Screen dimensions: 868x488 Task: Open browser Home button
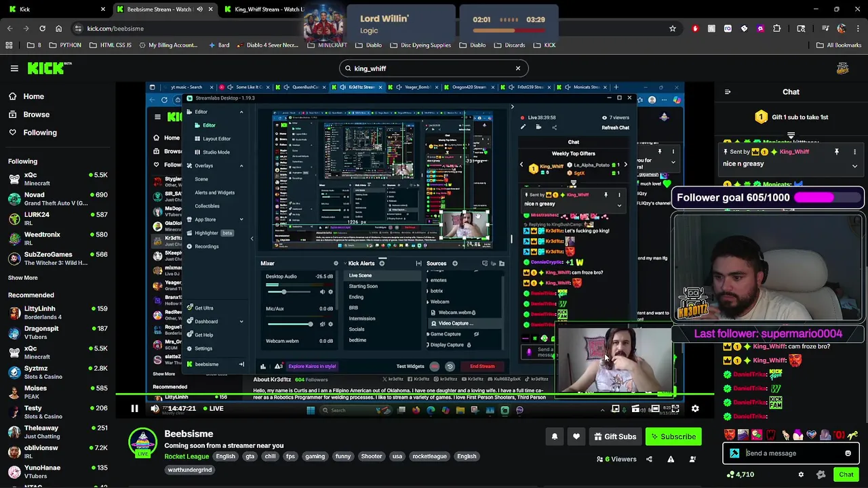click(58, 28)
